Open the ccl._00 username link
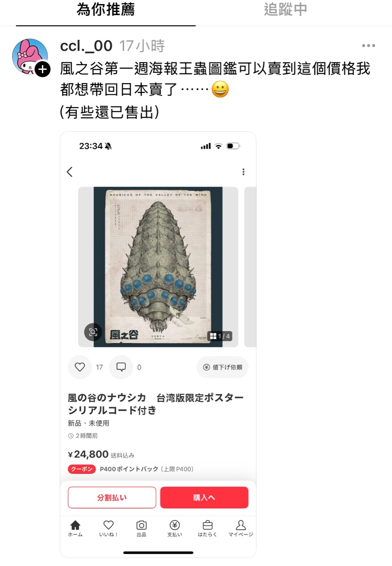Image resolution: width=392 pixels, height=566 pixels. 86,46
